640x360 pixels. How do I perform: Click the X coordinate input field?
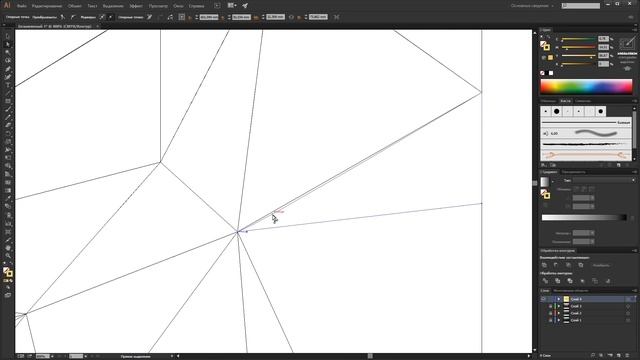point(209,17)
